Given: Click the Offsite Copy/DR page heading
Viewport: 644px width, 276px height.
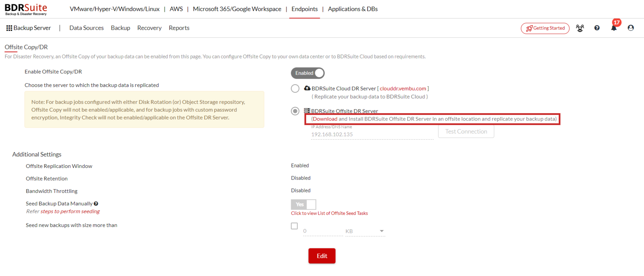Looking at the screenshot, I should (x=26, y=47).
